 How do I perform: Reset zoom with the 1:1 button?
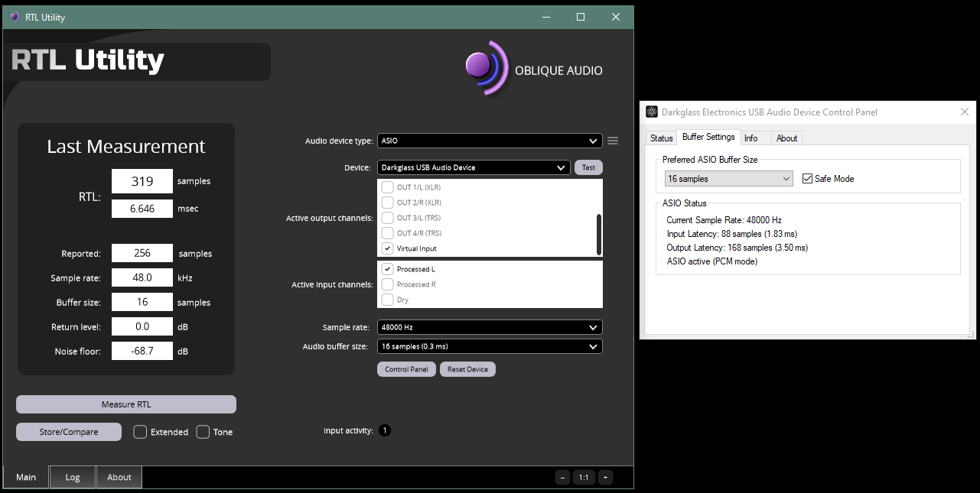click(584, 478)
